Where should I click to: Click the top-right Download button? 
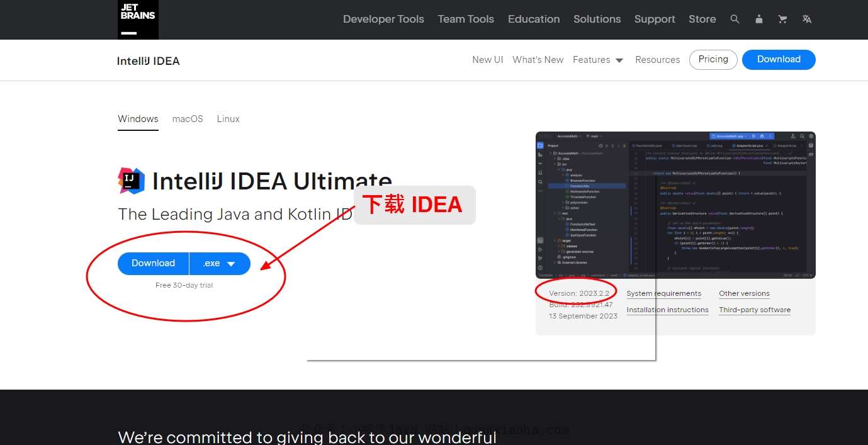tap(779, 59)
